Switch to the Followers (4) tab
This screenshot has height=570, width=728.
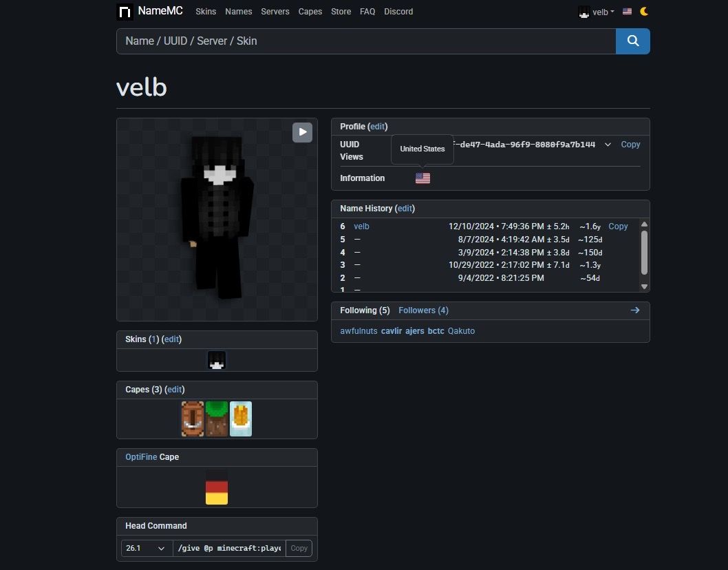click(x=423, y=310)
